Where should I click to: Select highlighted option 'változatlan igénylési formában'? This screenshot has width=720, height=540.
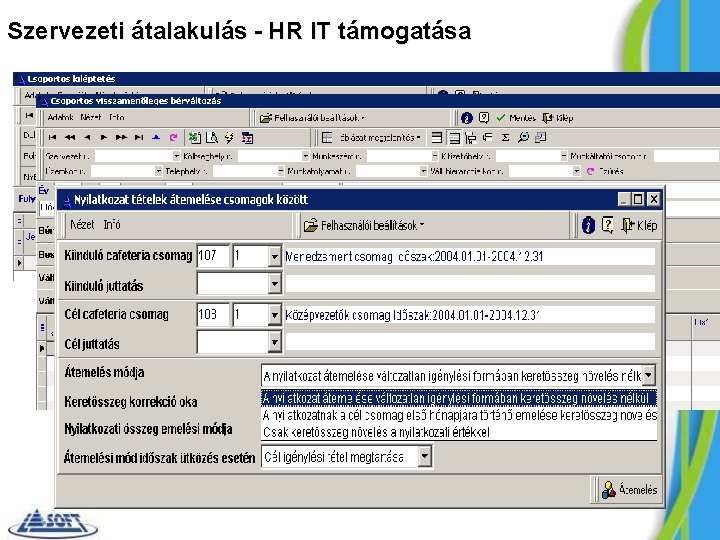[x=459, y=398]
